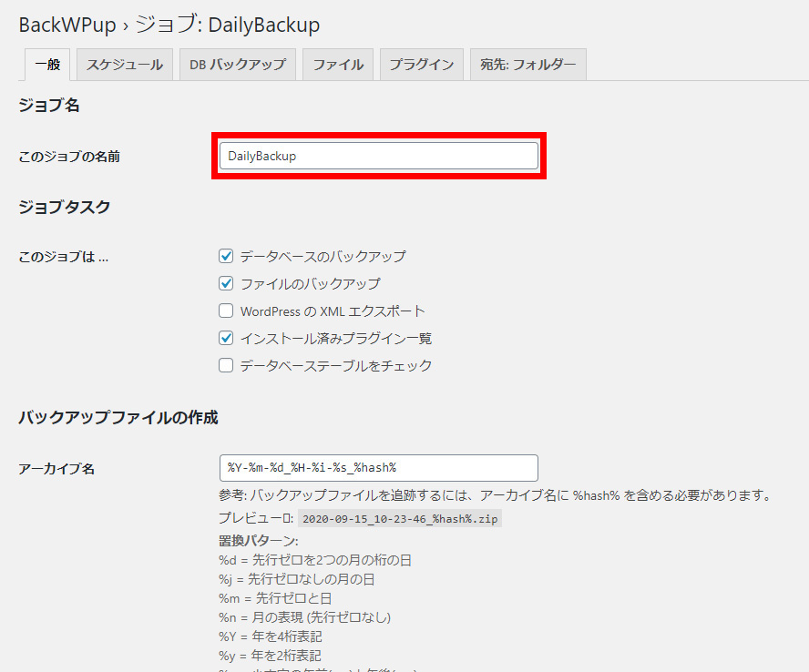Click the BackWPup › ジョブ page heading

[169, 25]
